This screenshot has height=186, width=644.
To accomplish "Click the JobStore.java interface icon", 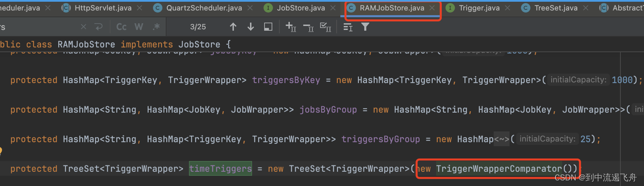I will point(268,8).
